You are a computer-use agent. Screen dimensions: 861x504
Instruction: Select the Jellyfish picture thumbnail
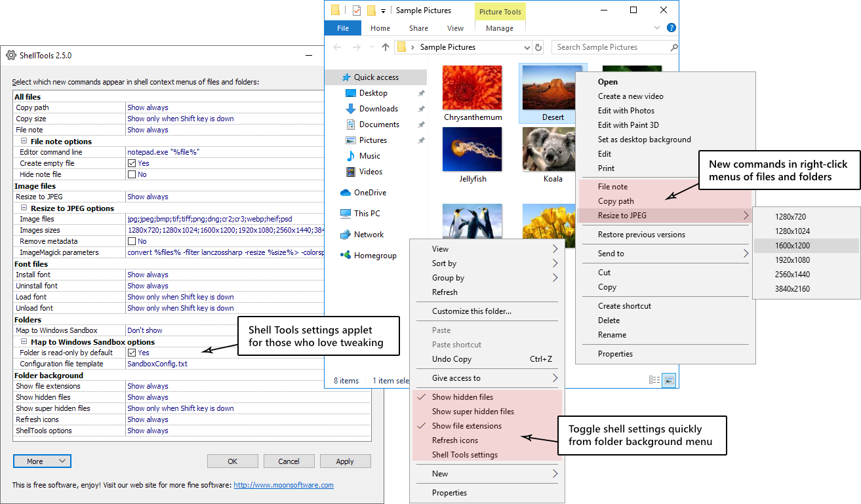pos(473,149)
